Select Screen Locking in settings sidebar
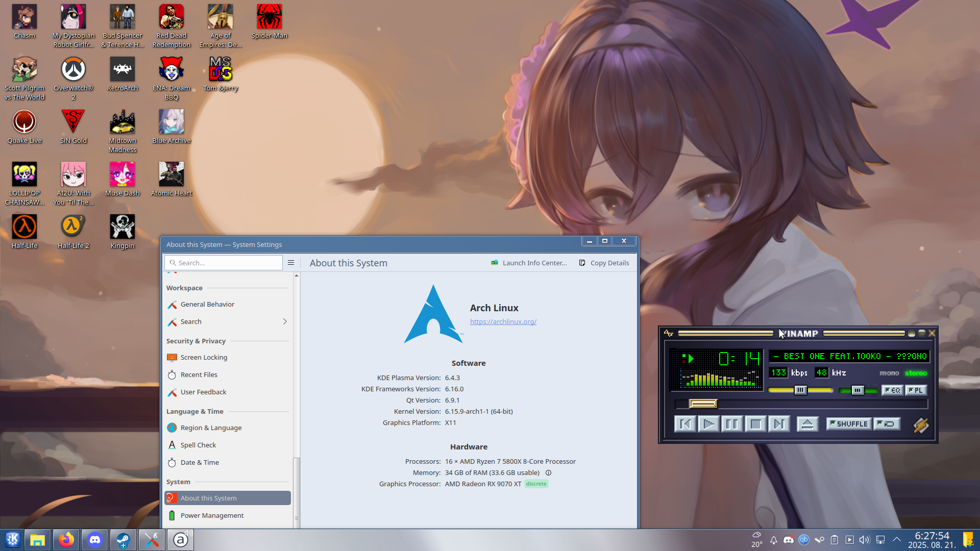This screenshot has width=980, height=551. click(204, 357)
